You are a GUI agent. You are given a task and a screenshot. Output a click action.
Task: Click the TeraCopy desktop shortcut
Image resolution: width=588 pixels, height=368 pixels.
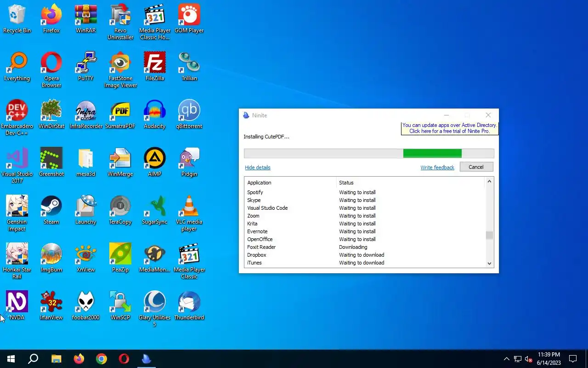point(120,210)
